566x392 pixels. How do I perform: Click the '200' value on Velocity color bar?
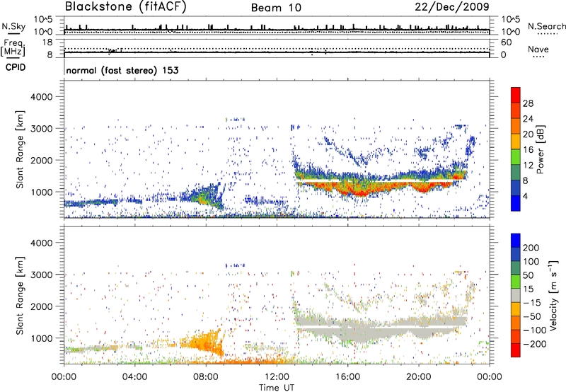(x=531, y=248)
